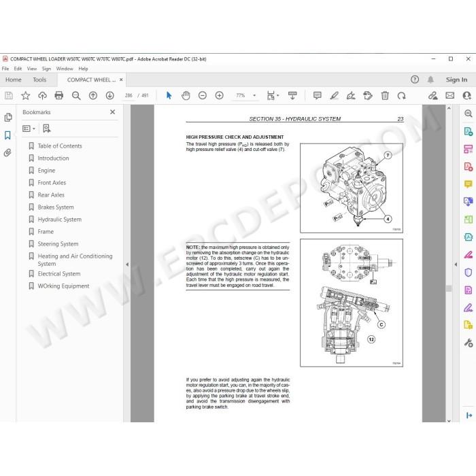Image resolution: width=476 pixels, height=476 pixels.
Task: Click the stamp tool icon
Action: click(x=368, y=96)
